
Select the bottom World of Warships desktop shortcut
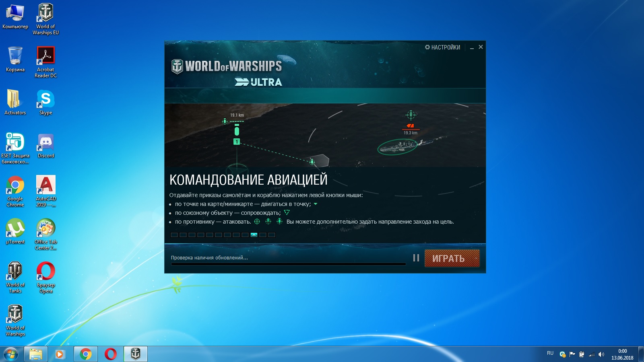15,321
